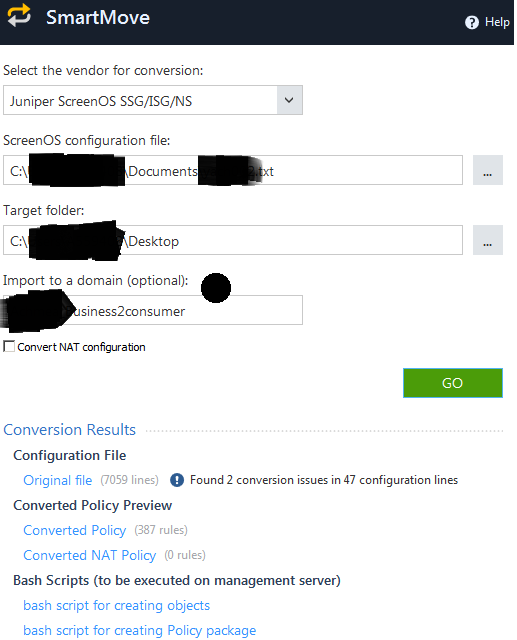Focus the Target folder path field
Screen dimensions: 517x640
tap(233, 240)
